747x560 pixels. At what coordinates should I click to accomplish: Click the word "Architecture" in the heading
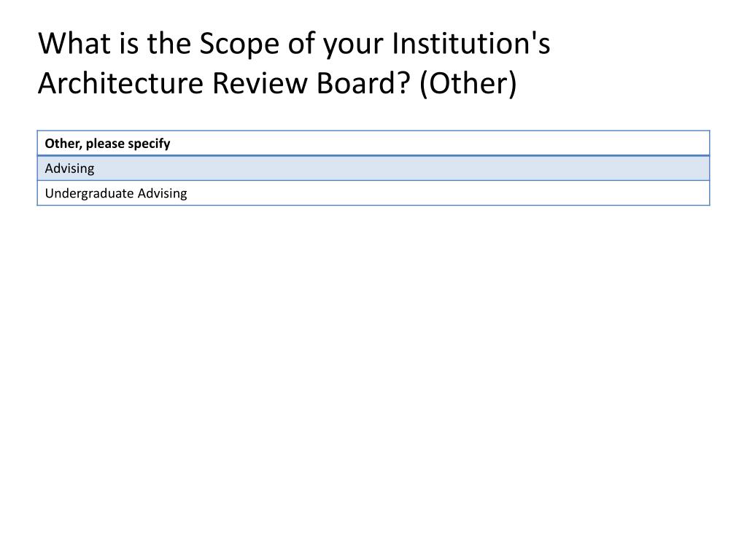click(x=121, y=83)
